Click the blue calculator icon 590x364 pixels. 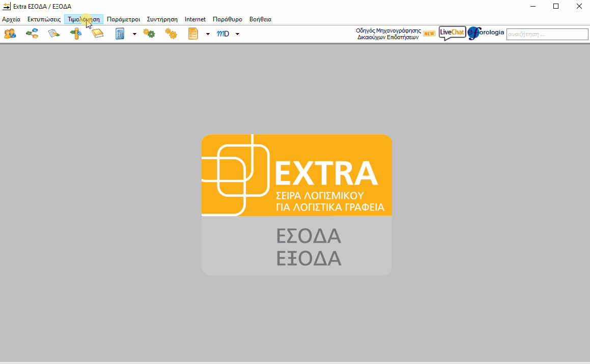pos(120,34)
